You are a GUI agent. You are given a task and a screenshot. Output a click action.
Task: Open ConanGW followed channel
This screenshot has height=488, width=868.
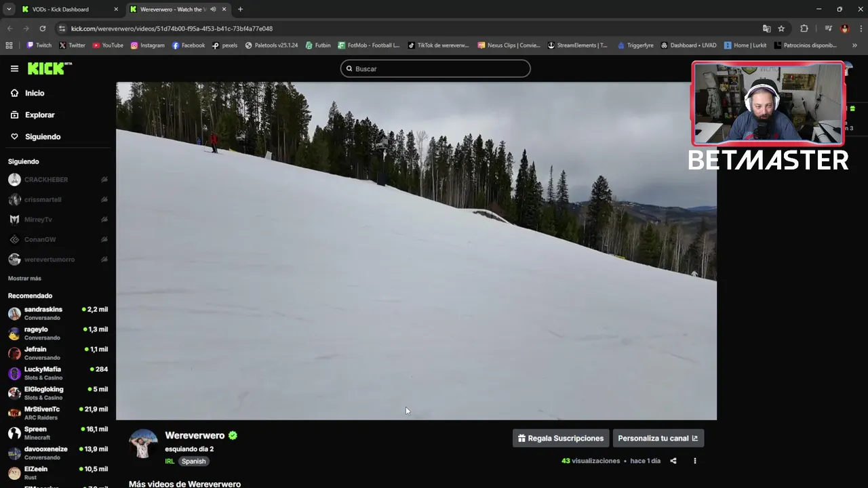(40, 239)
